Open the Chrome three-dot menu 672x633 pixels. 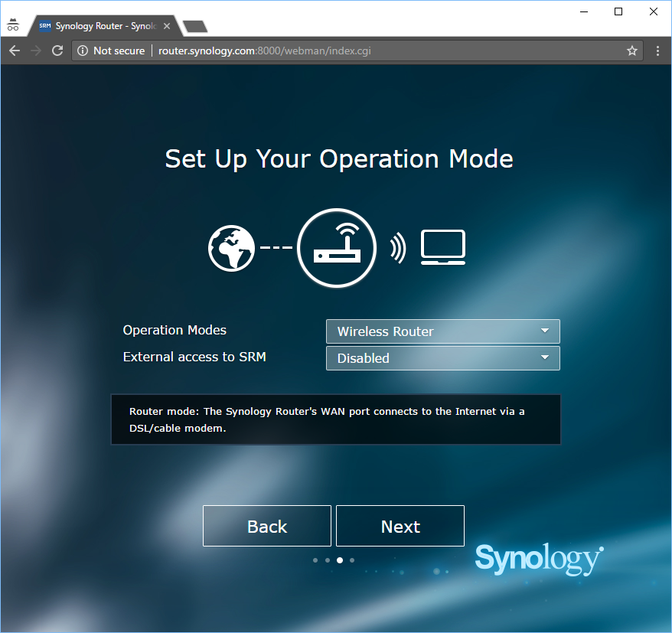tap(658, 51)
